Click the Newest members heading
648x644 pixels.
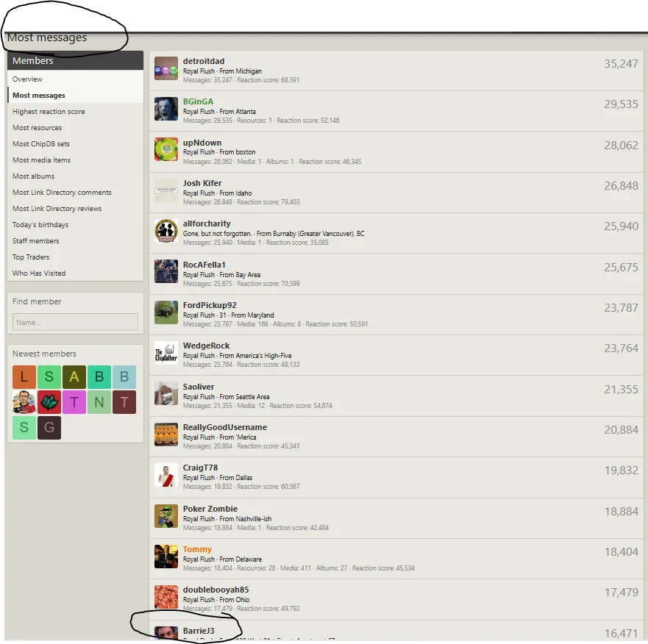coord(44,354)
